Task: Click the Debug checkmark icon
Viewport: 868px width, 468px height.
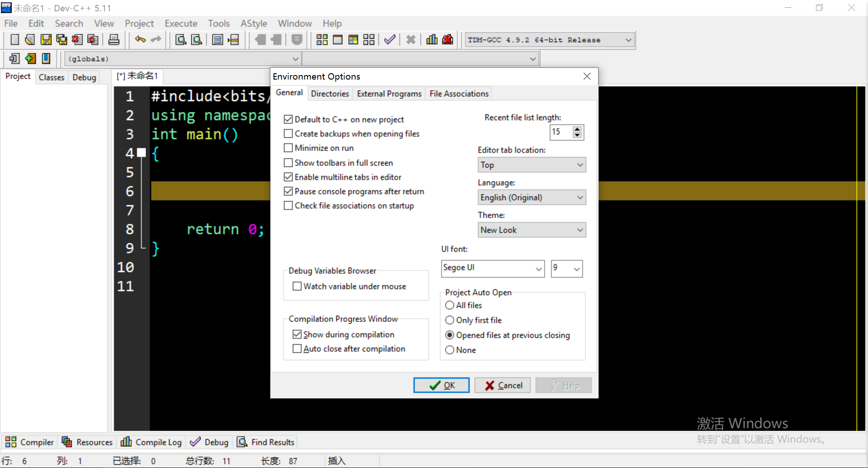Action: point(390,40)
